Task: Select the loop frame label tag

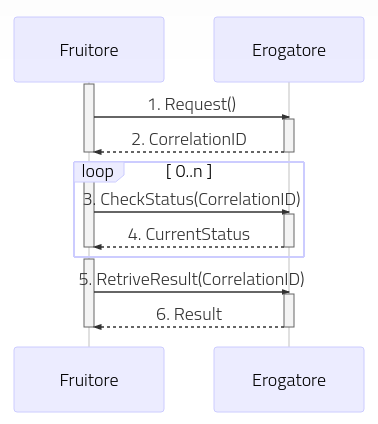Action: click(99, 172)
